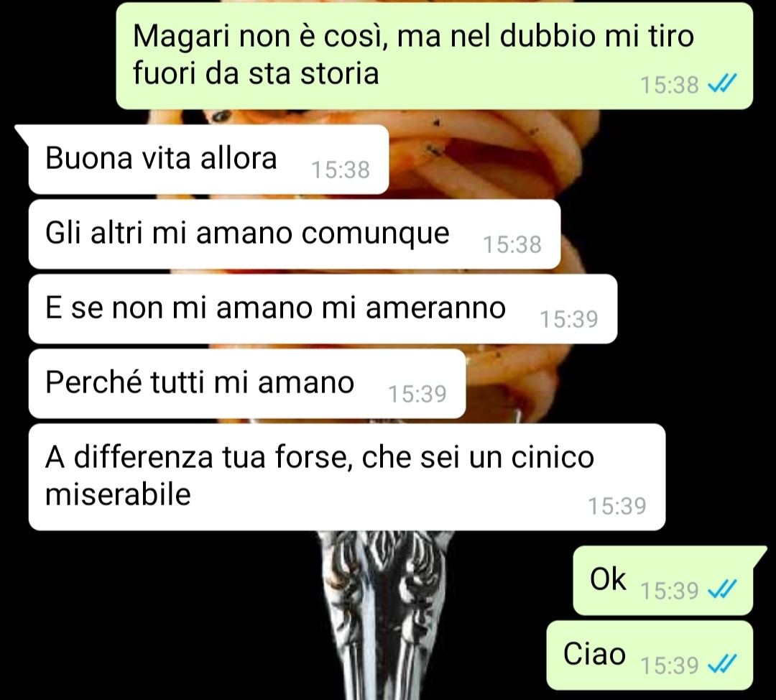Click the blue double-check next to 'Ciao'
Screen dimensions: 776x700
coord(722,664)
